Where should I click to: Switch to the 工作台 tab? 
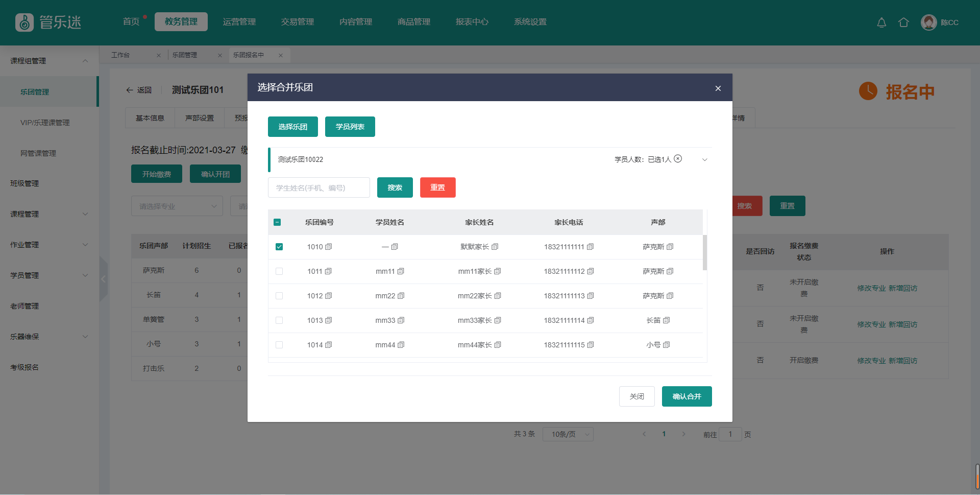(x=121, y=55)
